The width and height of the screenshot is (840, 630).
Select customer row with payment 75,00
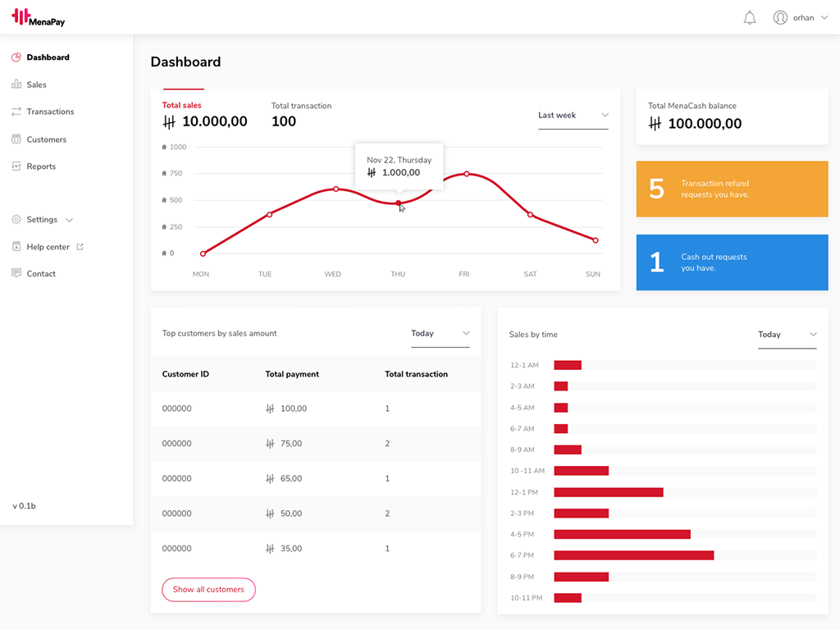[316, 444]
